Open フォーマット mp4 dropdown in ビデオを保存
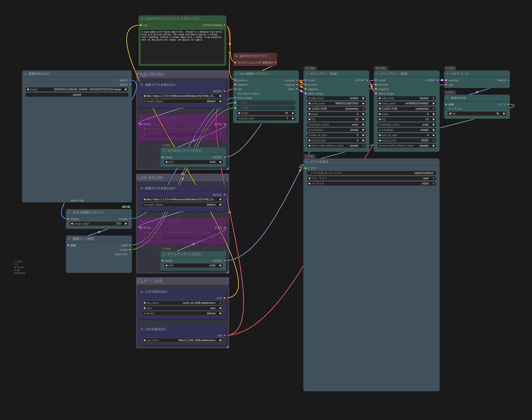 point(371,178)
